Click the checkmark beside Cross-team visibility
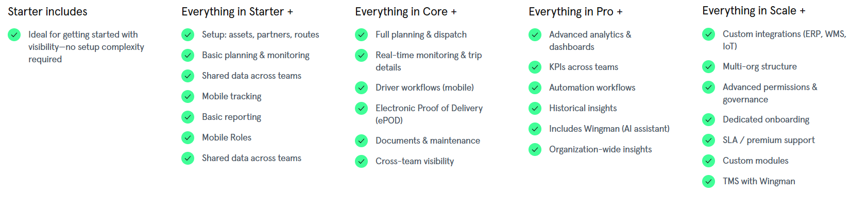Image resolution: width=868 pixels, height=210 pixels. point(362,161)
